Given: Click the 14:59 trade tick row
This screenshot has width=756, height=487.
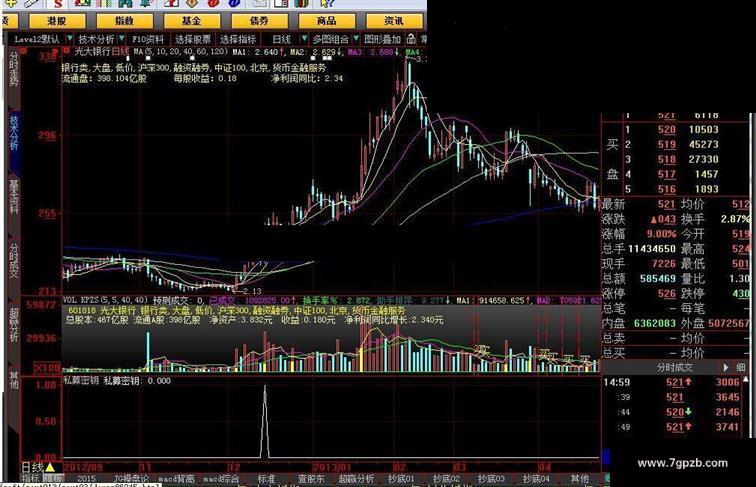Looking at the screenshot, I should point(674,382).
